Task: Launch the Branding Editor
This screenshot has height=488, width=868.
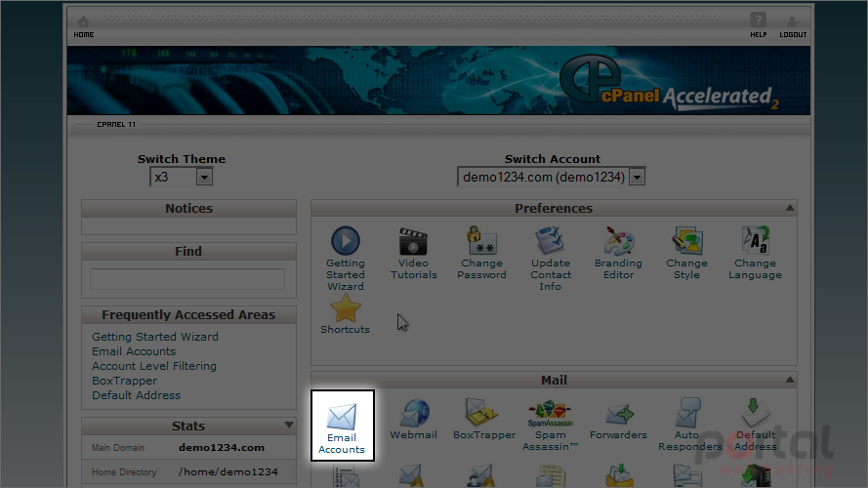Action: (x=618, y=254)
